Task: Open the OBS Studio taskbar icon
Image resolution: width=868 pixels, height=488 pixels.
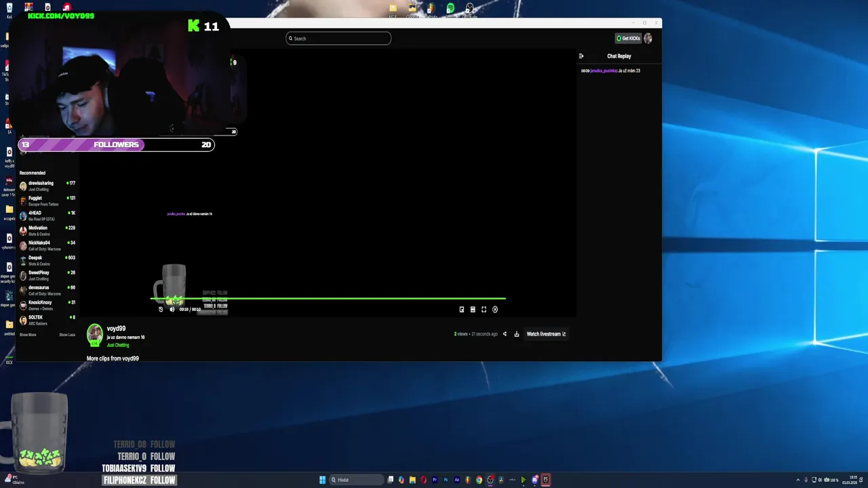Action: click(x=490, y=480)
